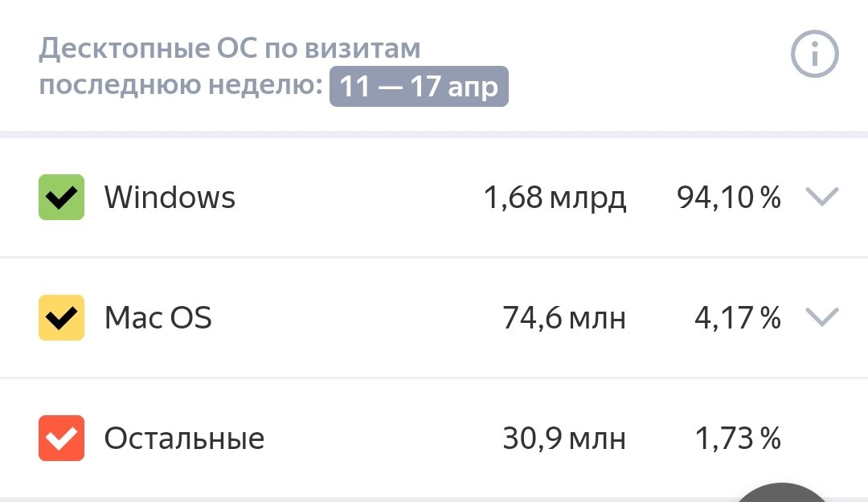Select the 74,6 млн visits value
This screenshot has width=868, height=502.
pos(564,318)
